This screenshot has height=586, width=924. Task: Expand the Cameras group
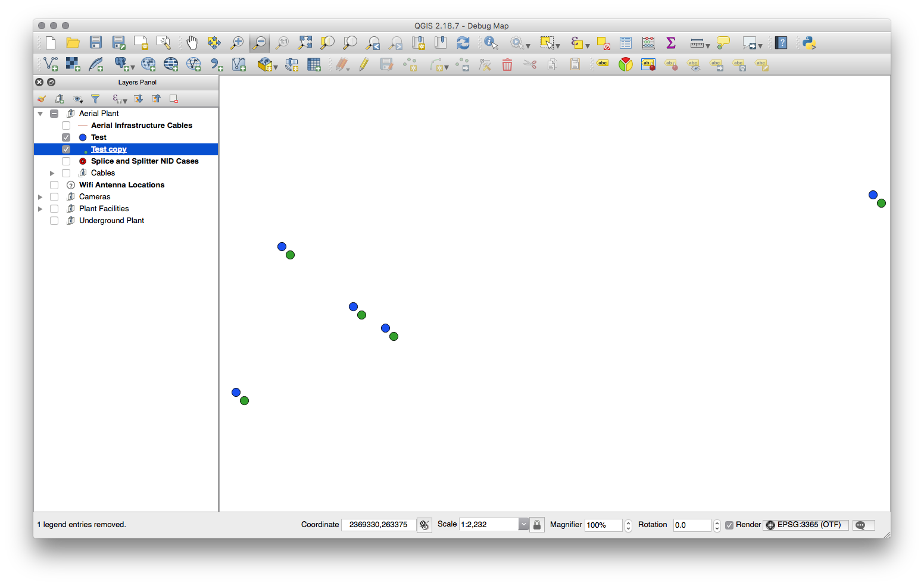point(40,196)
